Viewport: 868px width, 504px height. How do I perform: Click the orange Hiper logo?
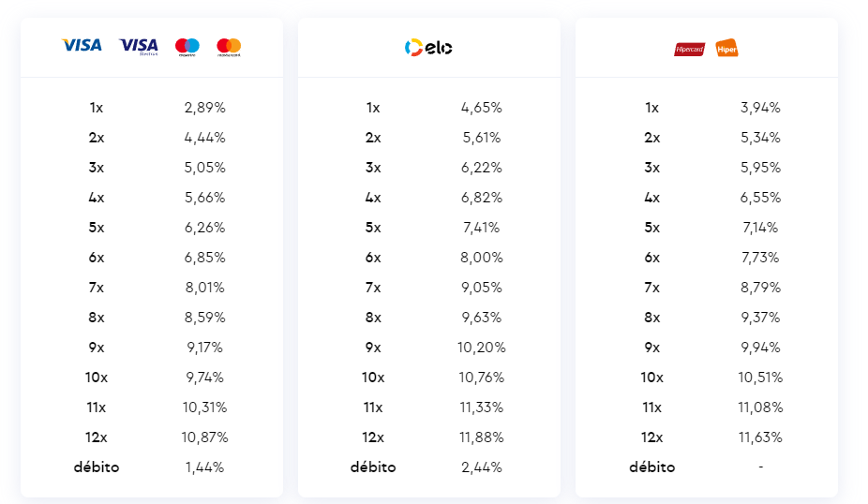(x=726, y=48)
